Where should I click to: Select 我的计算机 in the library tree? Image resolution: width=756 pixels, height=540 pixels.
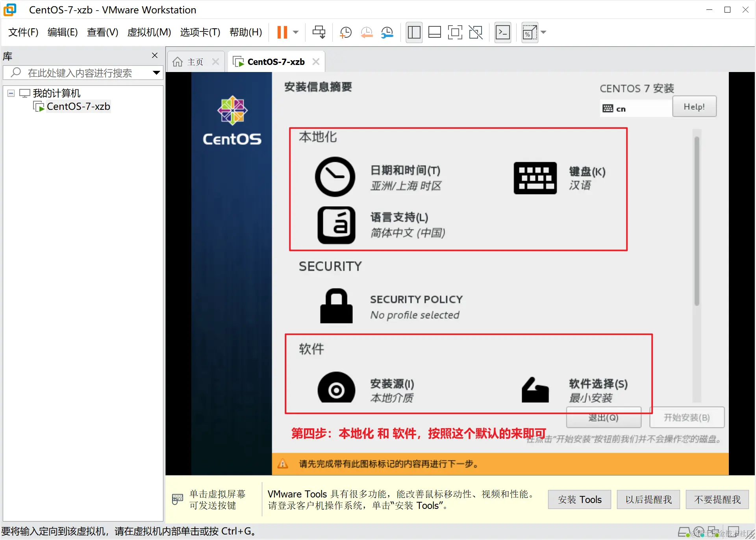[56, 93]
